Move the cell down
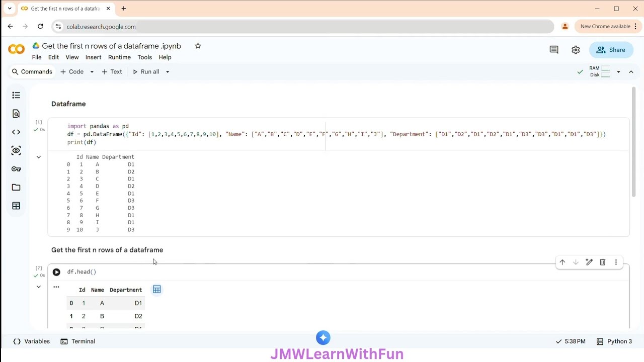The image size is (644, 362). (x=576, y=262)
